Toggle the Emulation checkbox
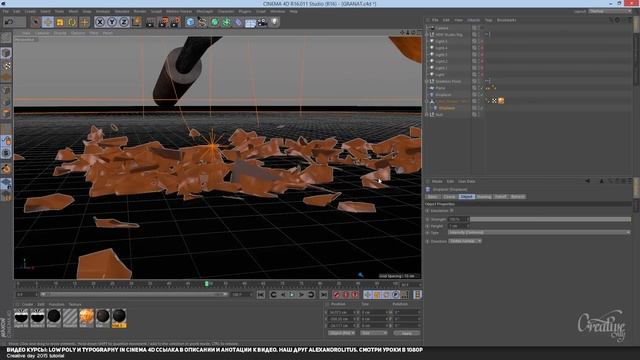Screen dimensions: 640x360 coord(452,211)
